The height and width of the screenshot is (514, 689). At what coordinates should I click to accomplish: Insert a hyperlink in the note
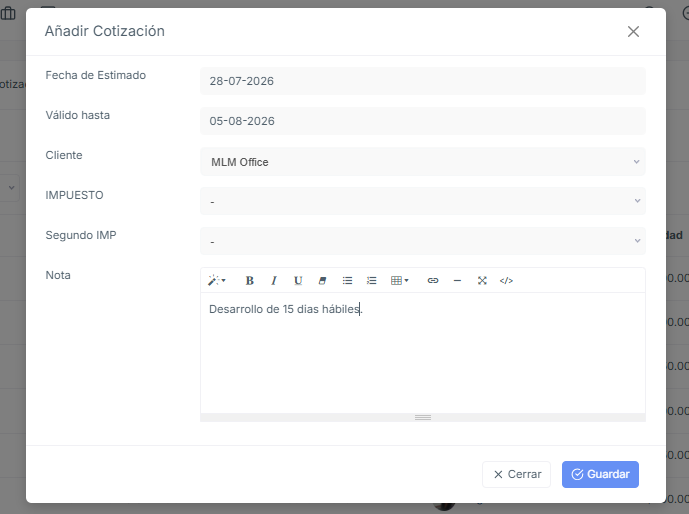point(433,280)
